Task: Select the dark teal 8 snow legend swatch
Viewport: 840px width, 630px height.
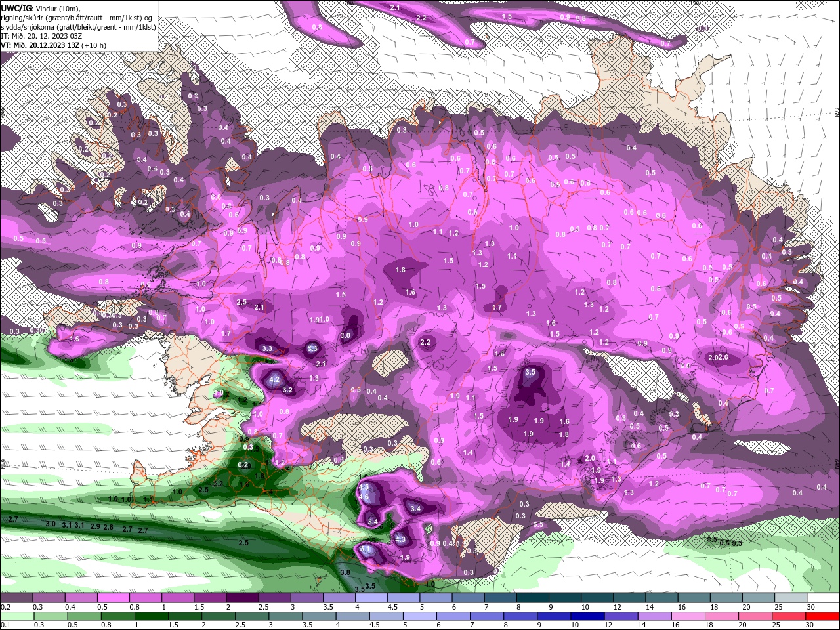Action: 533,598
